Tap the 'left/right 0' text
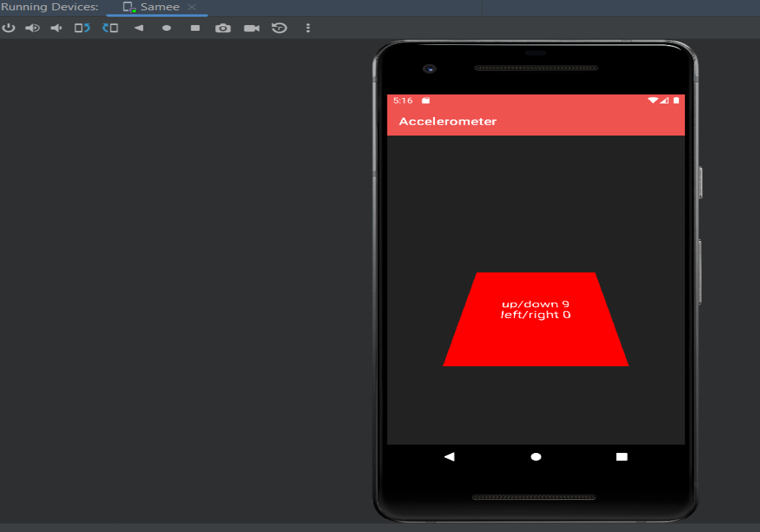Viewport: 760px width, 532px height. 536,315
